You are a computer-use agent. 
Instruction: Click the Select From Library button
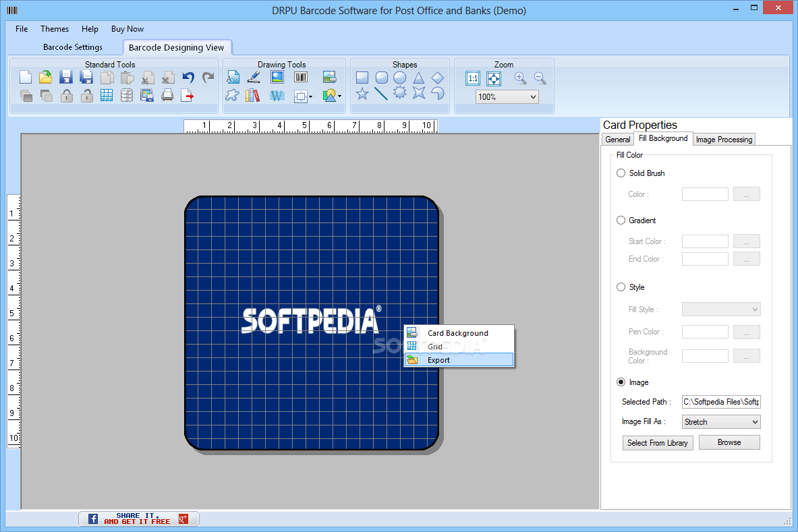pyautogui.click(x=658, y=443)
